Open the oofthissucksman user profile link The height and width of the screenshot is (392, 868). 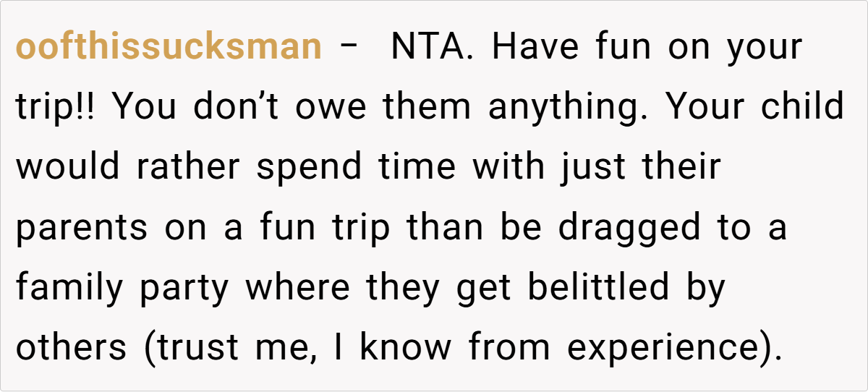pos(168,48)
